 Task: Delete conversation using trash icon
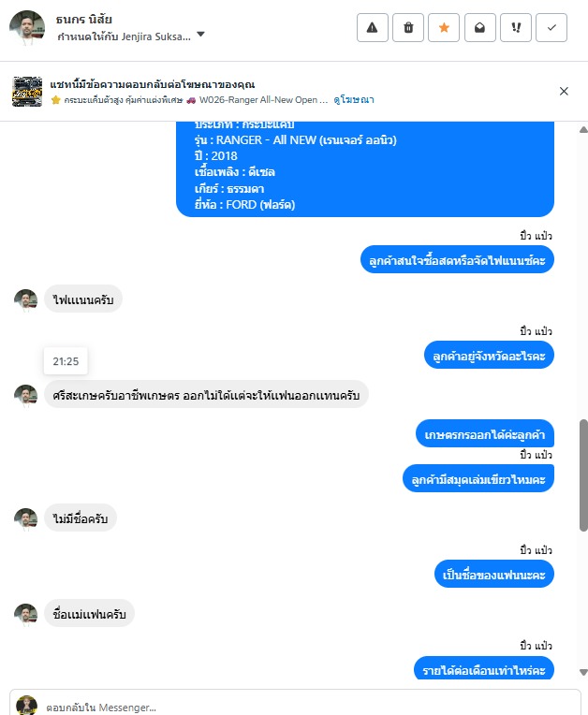(x=408, y=28)
